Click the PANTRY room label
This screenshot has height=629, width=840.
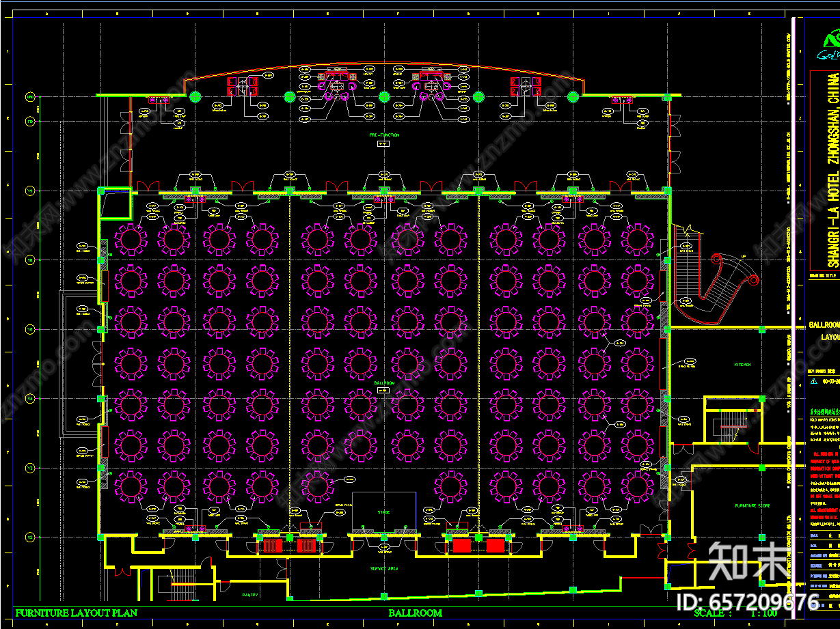[250, 596]
